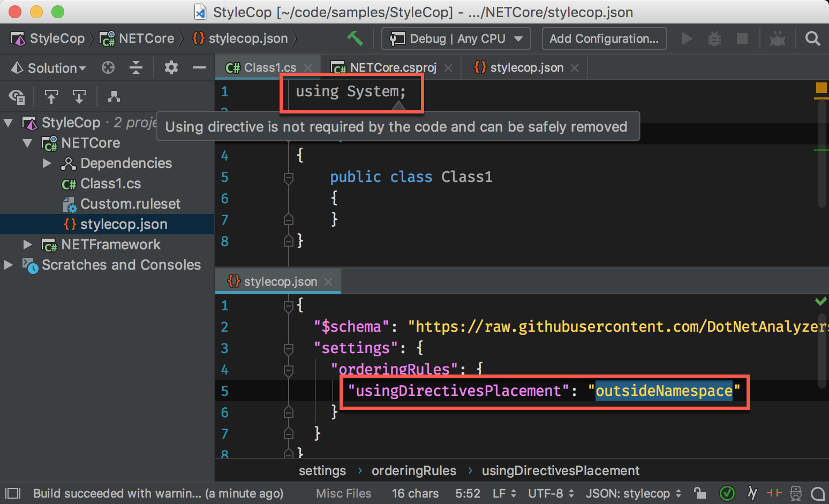Click the Collapse All icon in Solution panel
Image resolution: width=829 pixels, height=504 pixels.
pyautogui.click(x=136, y=67)
